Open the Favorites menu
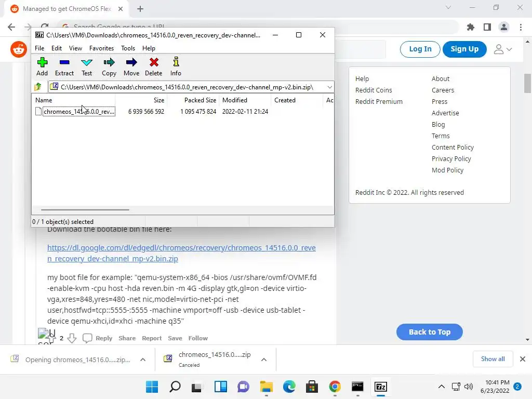 pyautogui.click(x=101, y=48)
